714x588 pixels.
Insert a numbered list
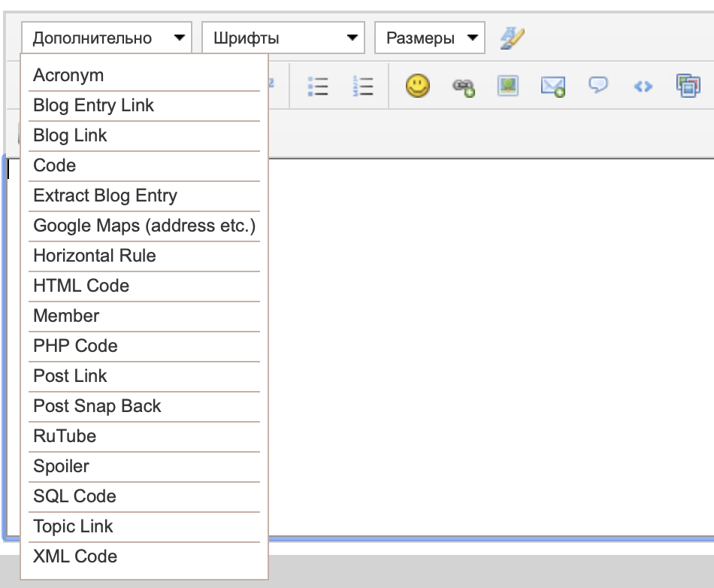click(363, 86)
